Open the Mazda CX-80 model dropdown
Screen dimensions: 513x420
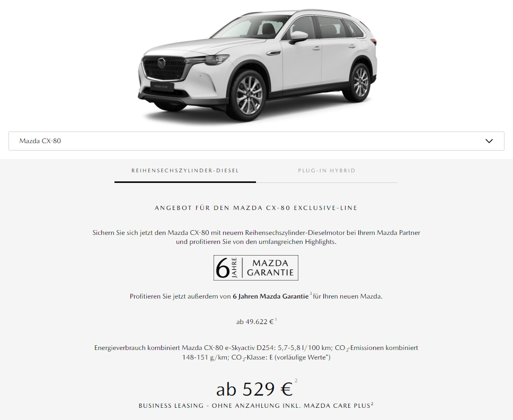(256, 141)
